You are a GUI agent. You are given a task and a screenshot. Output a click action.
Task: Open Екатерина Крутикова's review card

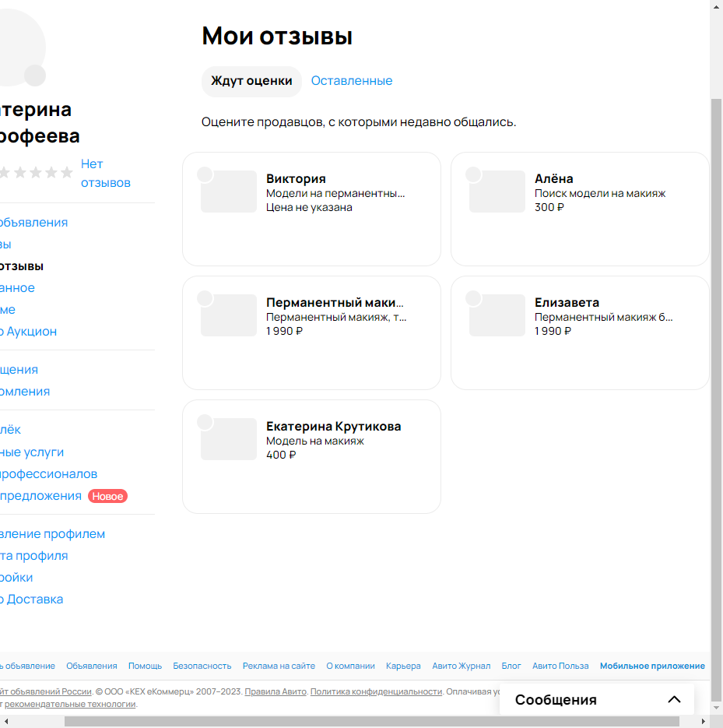pos(311,457)
